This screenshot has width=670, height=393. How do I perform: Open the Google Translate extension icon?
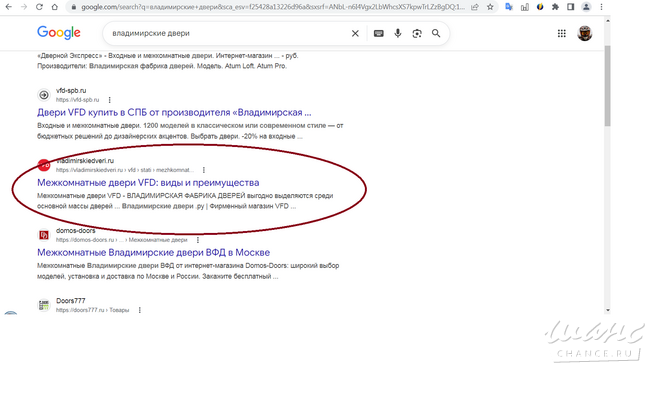point(508,7)
